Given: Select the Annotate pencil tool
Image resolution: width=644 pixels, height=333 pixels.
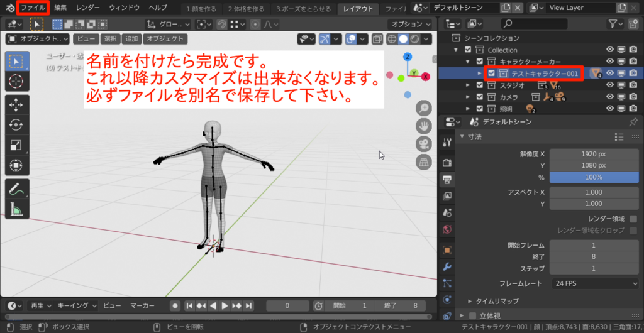Looking at the screenshot, I should 16,188.
